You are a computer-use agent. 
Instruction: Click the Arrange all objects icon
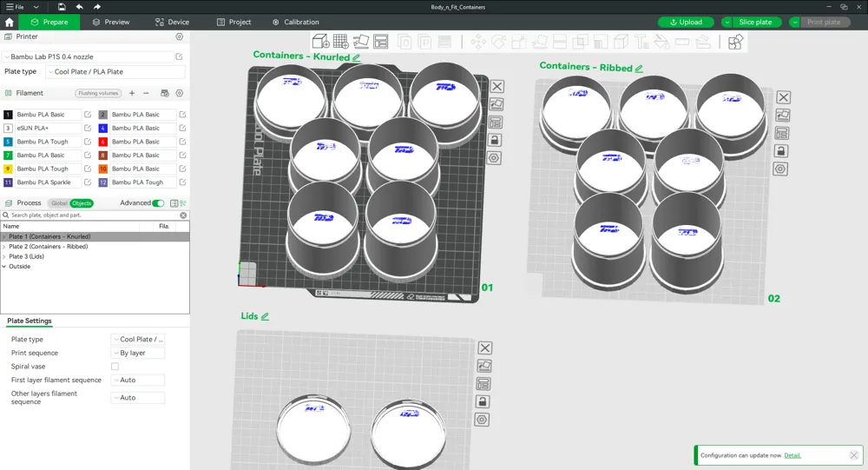pos(380,41)
